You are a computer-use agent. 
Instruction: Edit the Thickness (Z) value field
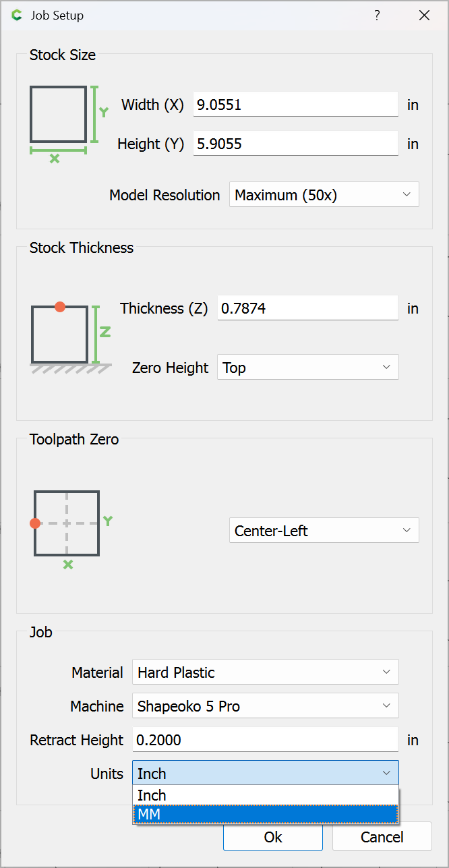(x=307, y=308)
